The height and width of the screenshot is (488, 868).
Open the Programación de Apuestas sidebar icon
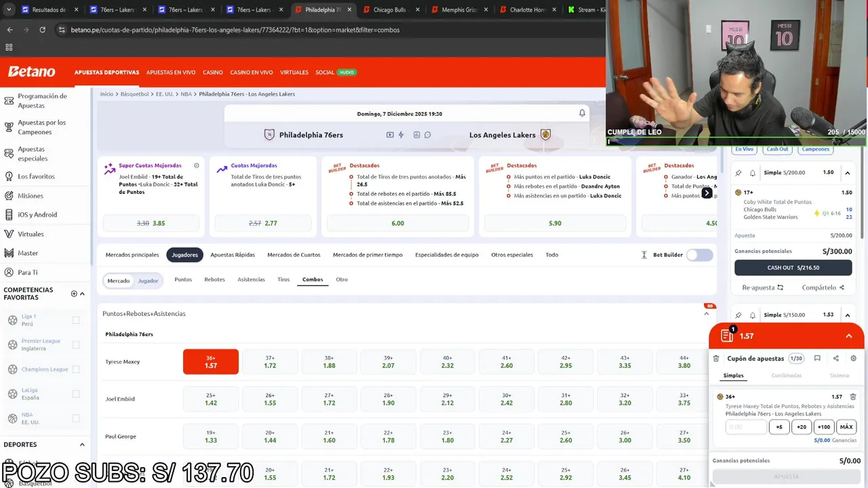(9, 100)
